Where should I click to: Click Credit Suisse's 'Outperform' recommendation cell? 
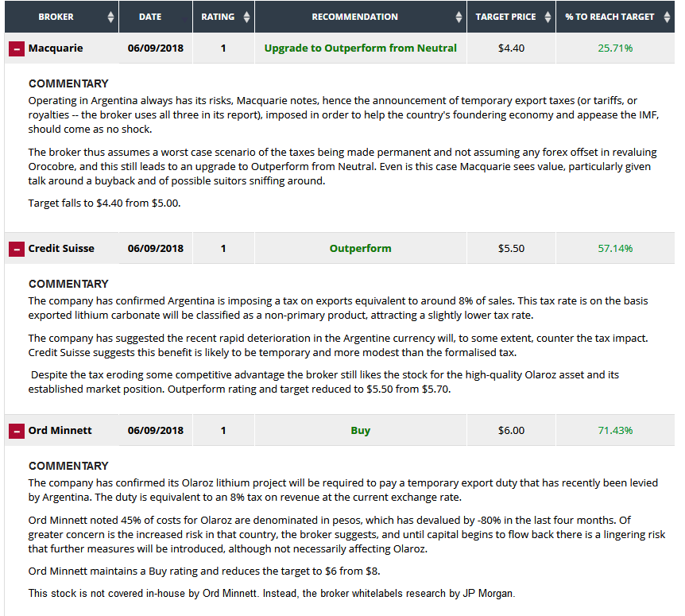(361, 248)
